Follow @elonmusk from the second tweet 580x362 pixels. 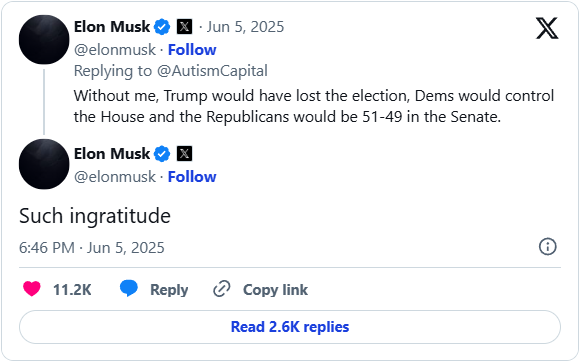192,177
